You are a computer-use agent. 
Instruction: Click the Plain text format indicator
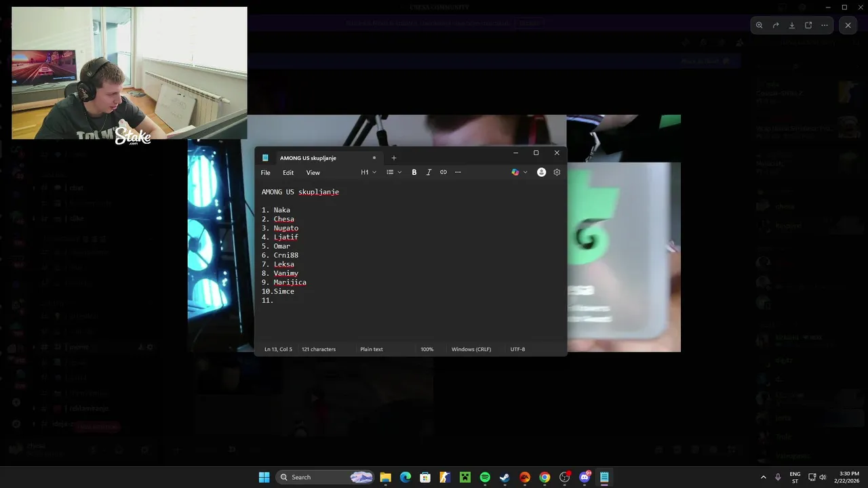(371, 349)
